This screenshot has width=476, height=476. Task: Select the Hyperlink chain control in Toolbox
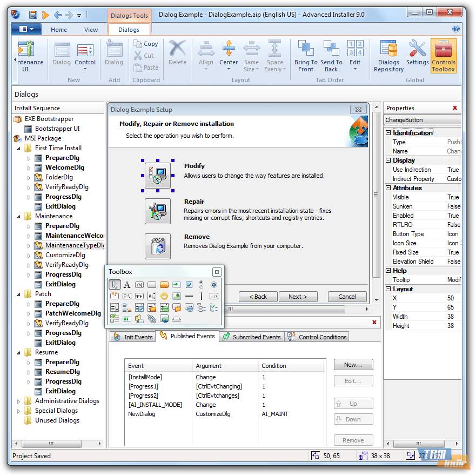pos(152,319)
